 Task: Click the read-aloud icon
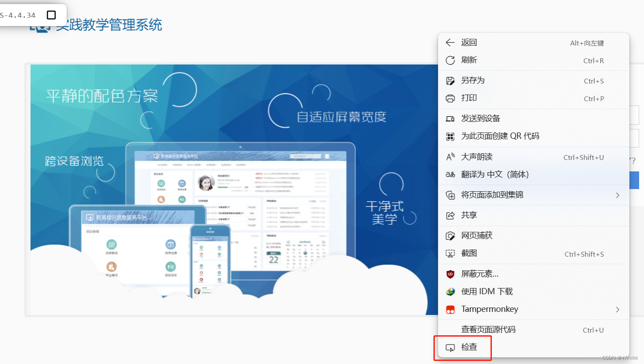[450, 157]
